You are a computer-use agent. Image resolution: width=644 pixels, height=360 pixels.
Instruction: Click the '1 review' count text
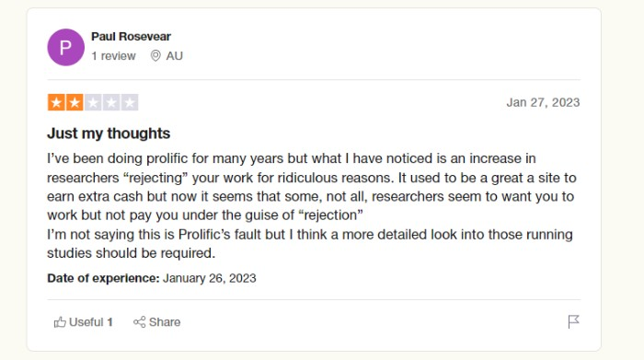point(113,56)
